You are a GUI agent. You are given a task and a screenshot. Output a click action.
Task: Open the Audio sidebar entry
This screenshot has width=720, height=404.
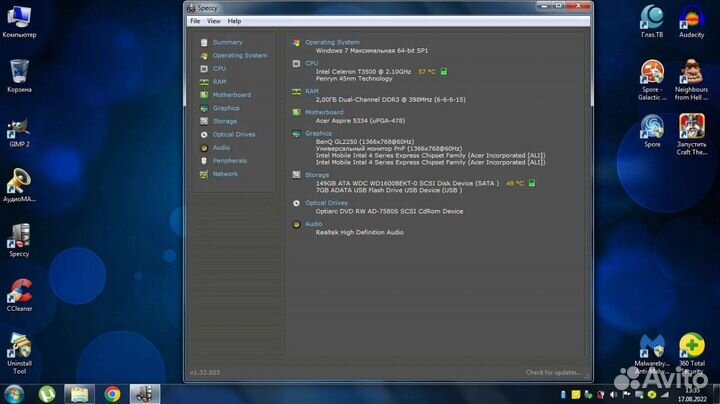pyautogui.click(x=221, y=148)
